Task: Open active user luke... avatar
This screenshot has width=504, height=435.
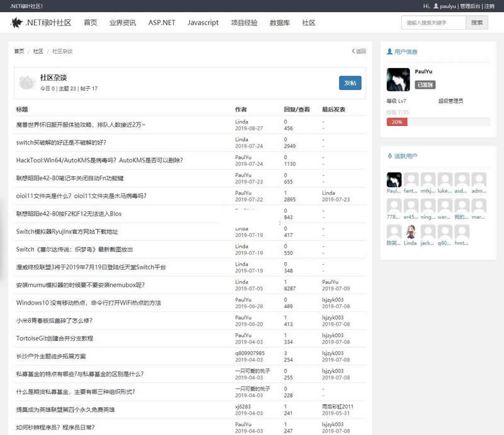Action: [x=445, y=180]
